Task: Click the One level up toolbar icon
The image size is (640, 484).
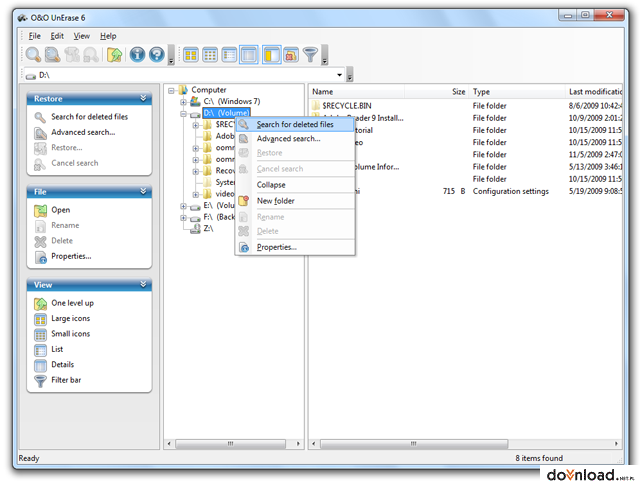Action: [114, 54]
